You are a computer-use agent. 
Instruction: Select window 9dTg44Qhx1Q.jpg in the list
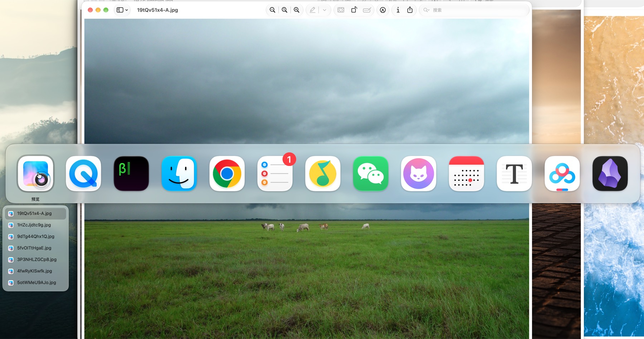[35, 236]
